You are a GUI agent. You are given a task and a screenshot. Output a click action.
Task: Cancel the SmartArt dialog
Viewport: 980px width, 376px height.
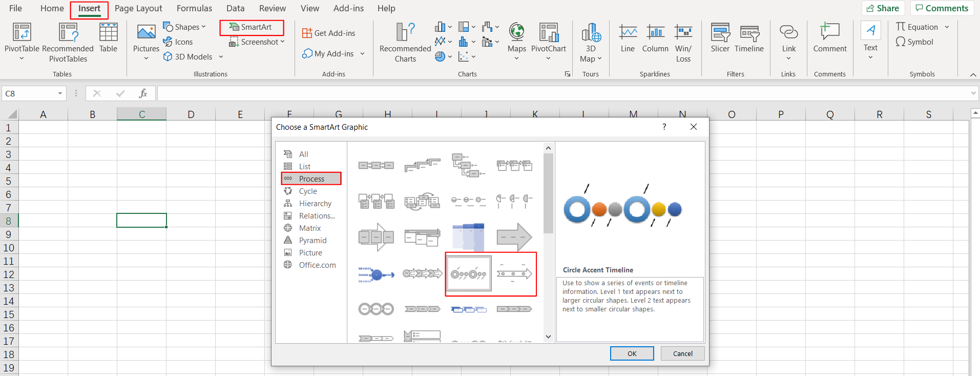682,353
